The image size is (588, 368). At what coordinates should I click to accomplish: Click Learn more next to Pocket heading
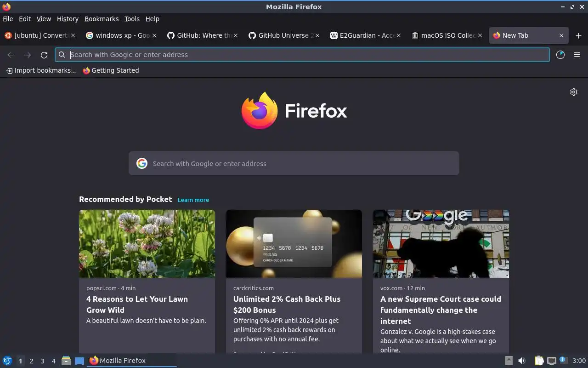193,200
